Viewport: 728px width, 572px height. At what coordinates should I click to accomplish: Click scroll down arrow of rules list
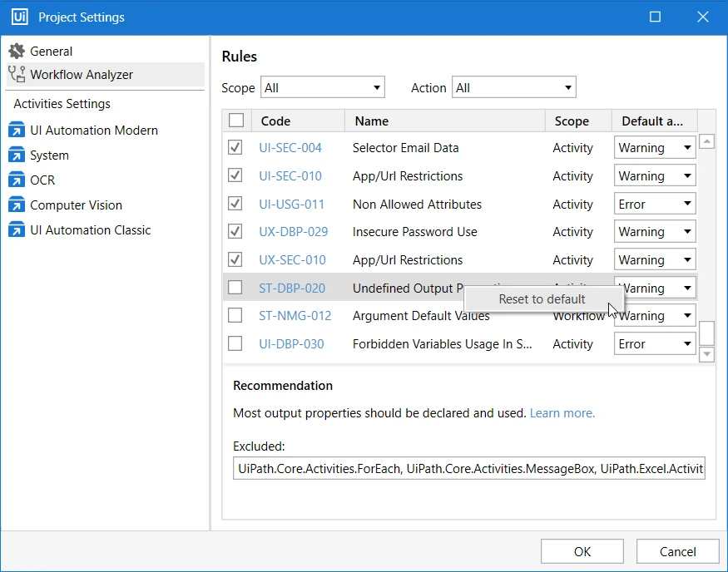click(706, 354)
